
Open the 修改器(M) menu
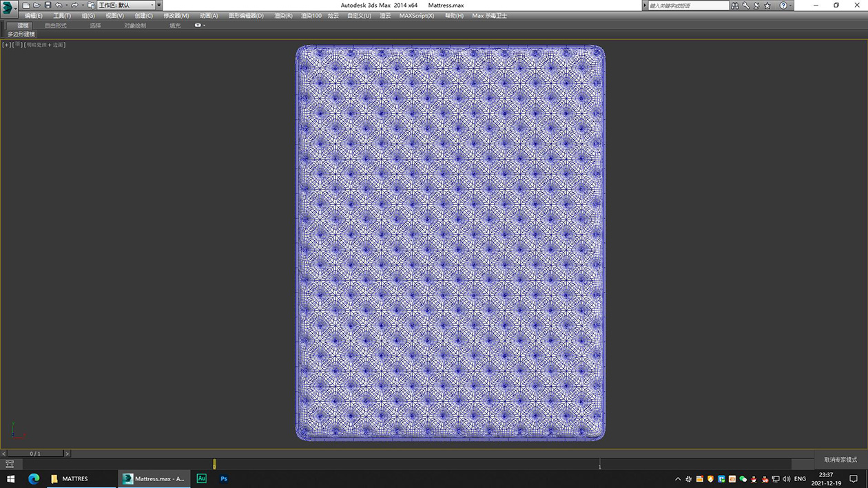[176, 16]
